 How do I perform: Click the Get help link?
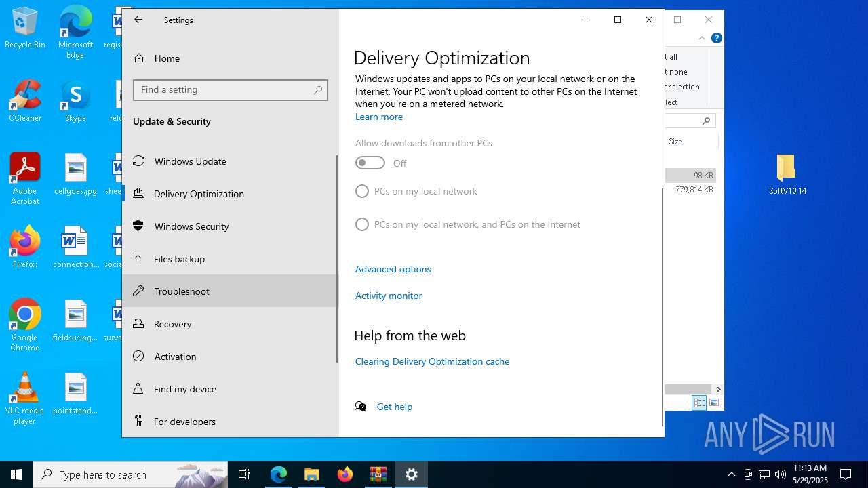click(x=395, y=407)
